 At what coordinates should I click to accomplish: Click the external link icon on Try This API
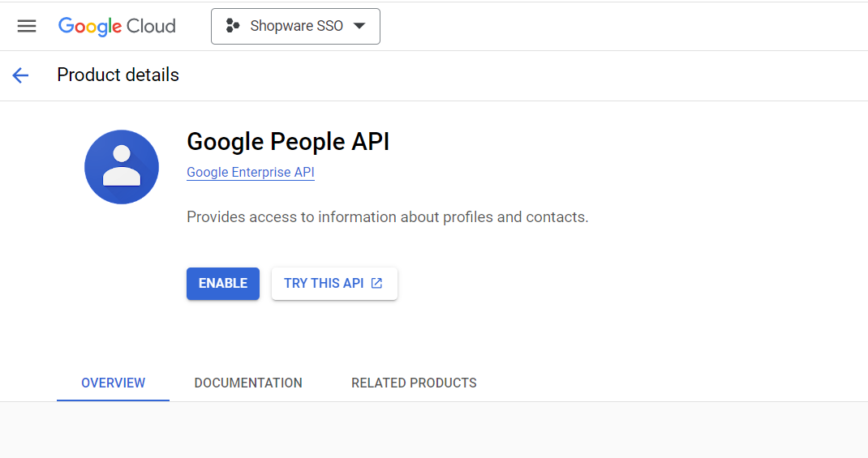[x=376, y=283]
